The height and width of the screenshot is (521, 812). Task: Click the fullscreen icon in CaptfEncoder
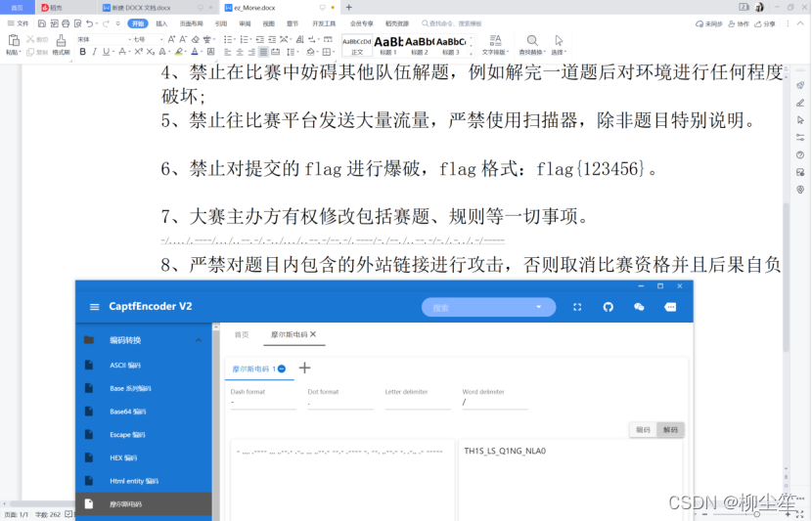pyautogui.click(x=577, y=307)
